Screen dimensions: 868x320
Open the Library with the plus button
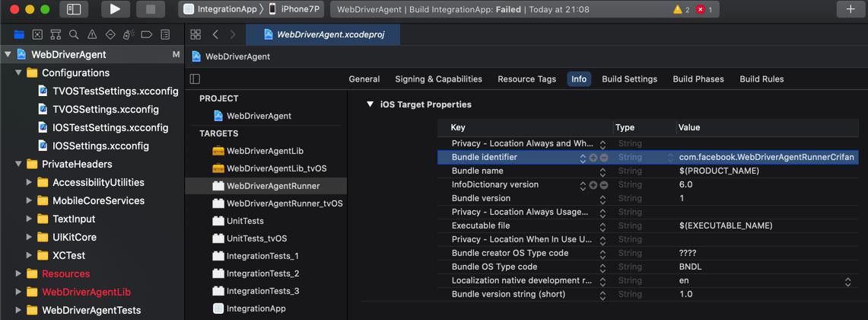(851, 9)
